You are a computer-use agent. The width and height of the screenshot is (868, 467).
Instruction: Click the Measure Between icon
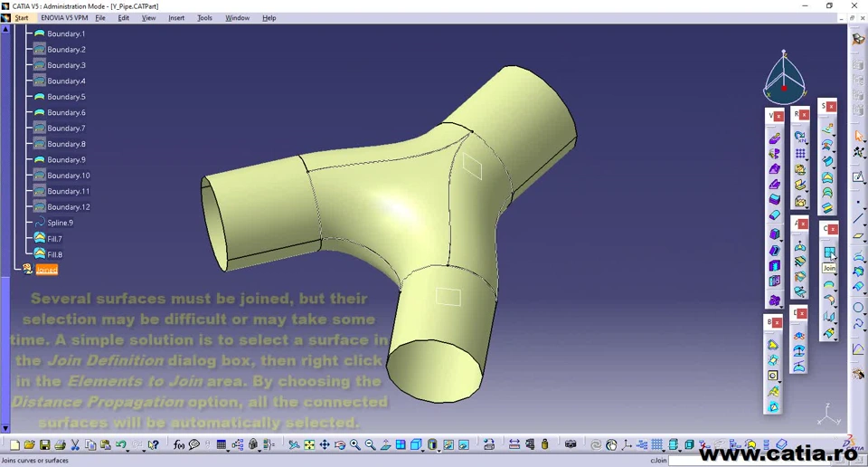tap(514, 444)
